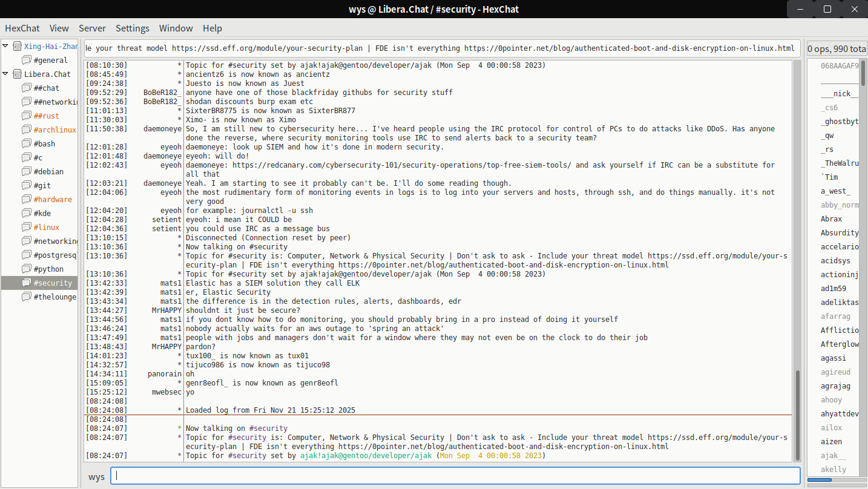Viewport: 868px width, 489px height.
Task: Click the #hardware channel icon
Action: 26,199
